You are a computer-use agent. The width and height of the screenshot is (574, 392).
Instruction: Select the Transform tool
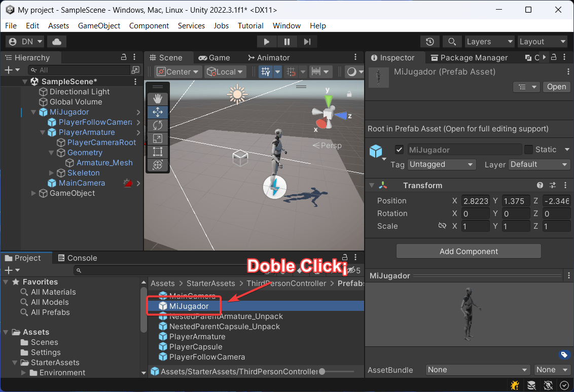(158, 165)
